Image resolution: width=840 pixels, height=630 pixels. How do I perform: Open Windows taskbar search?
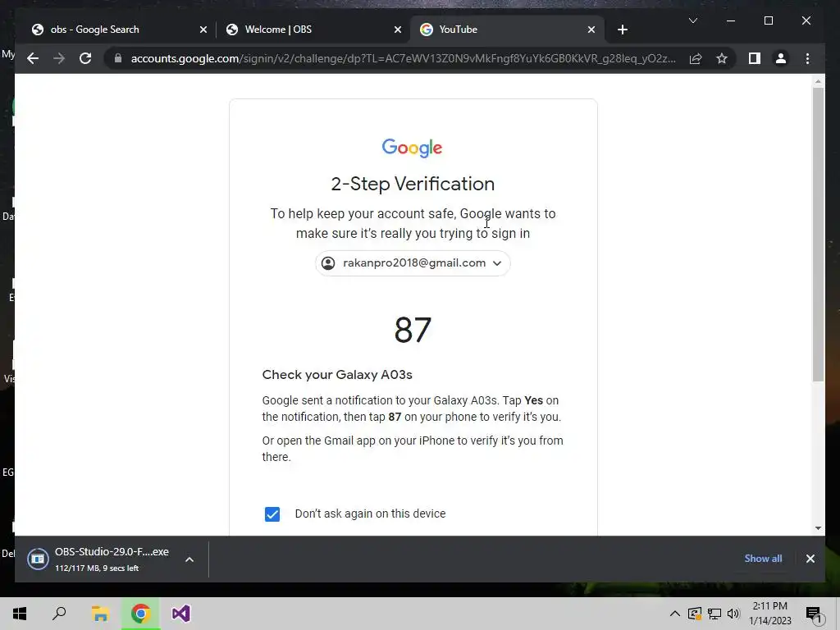[59, 614]
